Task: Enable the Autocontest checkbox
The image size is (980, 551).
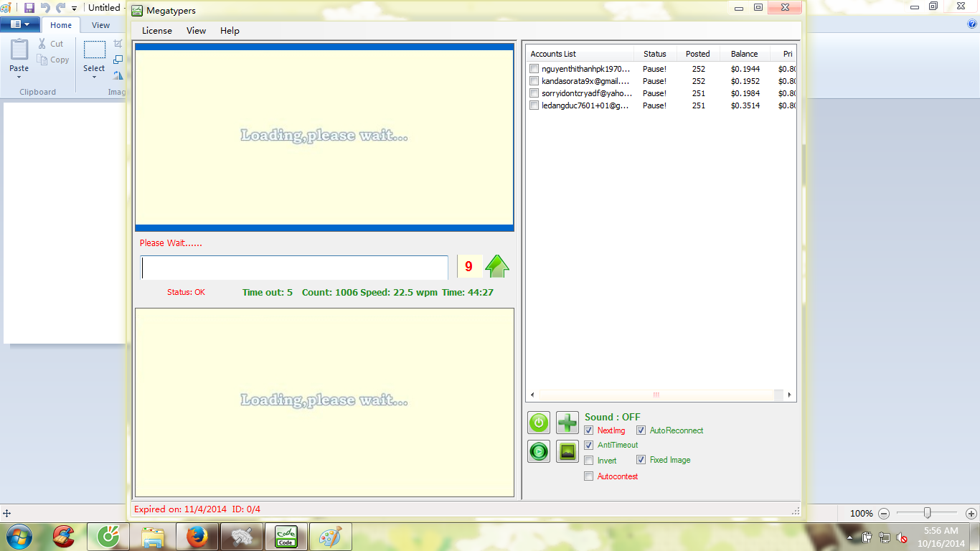Action: tap(589, 476)
